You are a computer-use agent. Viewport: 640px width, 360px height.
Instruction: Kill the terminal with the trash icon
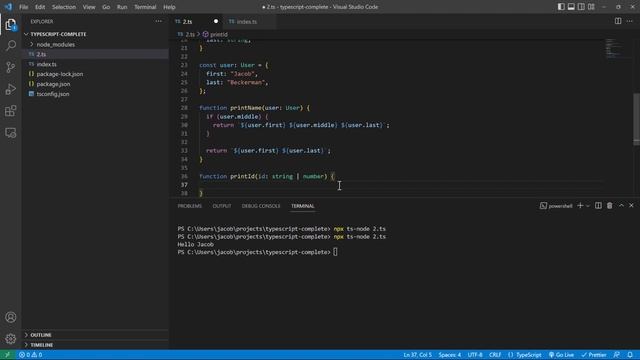(x=609, y=206)
